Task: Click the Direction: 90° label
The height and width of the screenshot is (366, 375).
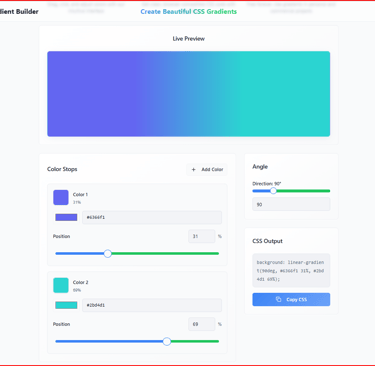Action: point(267,184)
